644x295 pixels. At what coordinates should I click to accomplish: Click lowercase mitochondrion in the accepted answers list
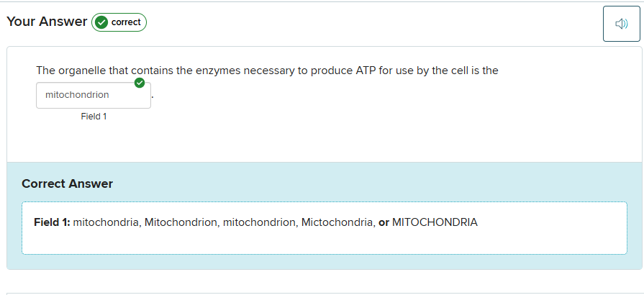[x=260, y=222]
